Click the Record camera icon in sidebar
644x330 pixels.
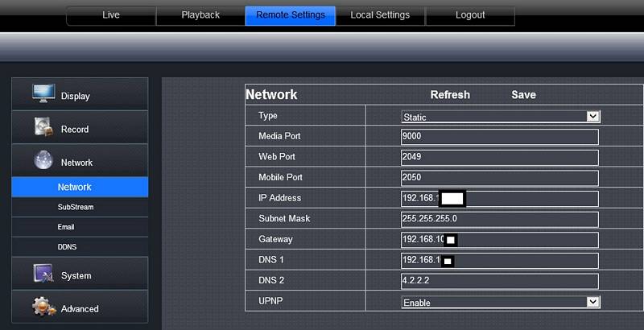coord(43,128)
